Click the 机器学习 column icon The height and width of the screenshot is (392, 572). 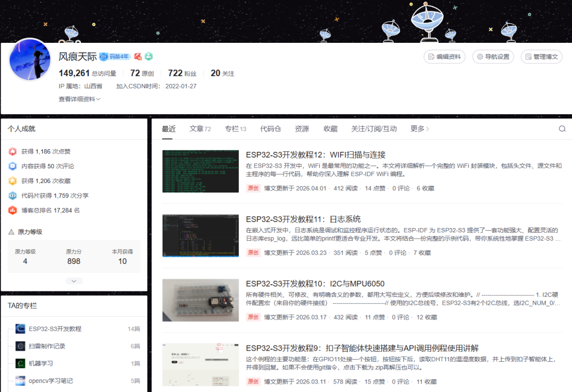pyautogui.click(x=21, y=363)
